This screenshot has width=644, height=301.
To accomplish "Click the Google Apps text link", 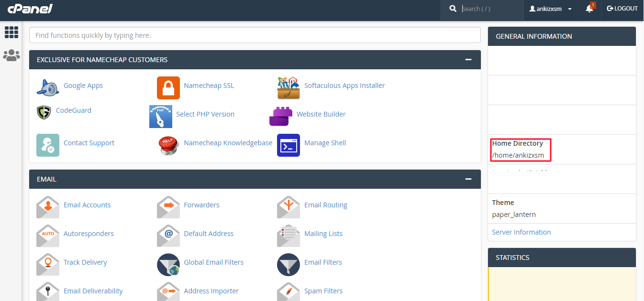I will [83, 86].
